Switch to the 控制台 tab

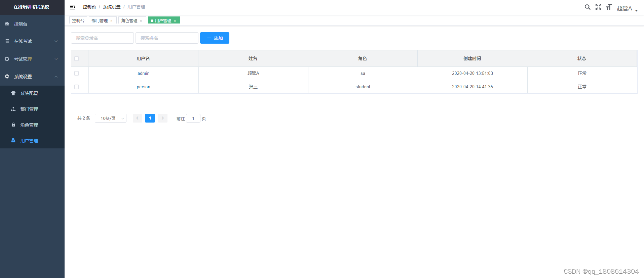click(x=78, y=20)
